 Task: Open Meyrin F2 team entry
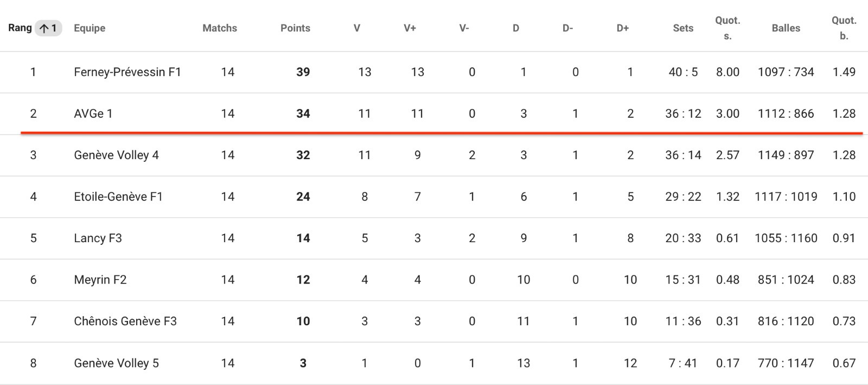100,280
